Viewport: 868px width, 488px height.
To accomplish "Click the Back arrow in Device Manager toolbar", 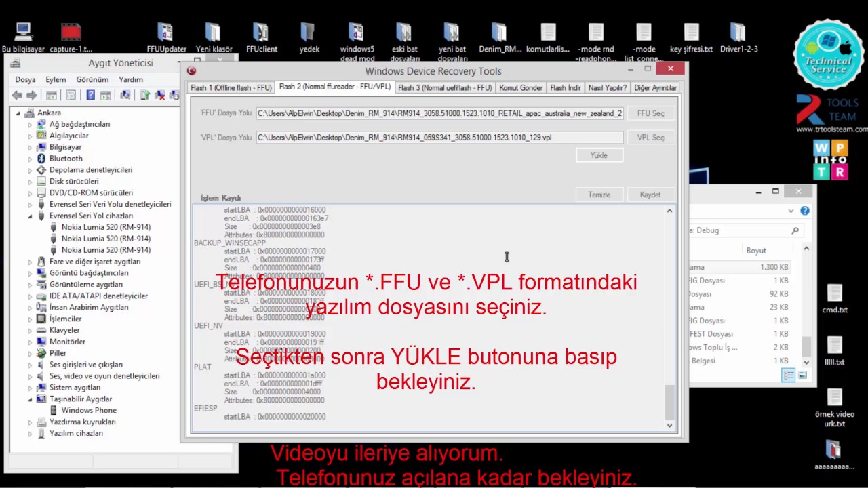I will pos(17,96).
